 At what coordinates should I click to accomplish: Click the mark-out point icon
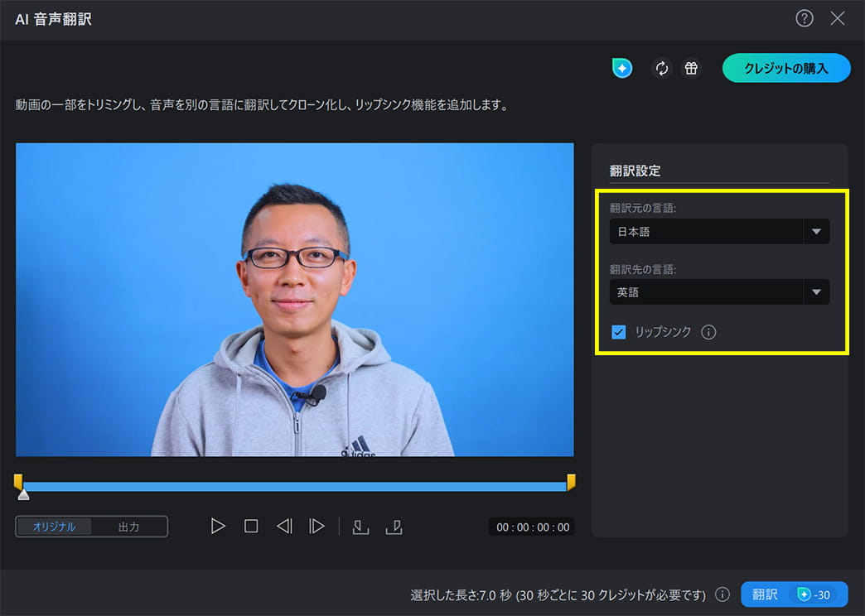pos(394,526)
